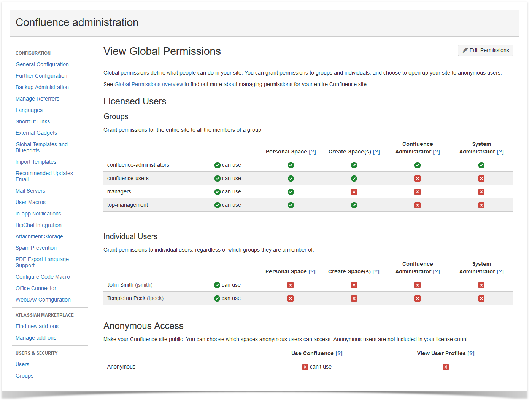The height and width of the screenshot is (402, 532).
Task: Click managers Confluence Administrator red X icon
Action: [417, 192]
